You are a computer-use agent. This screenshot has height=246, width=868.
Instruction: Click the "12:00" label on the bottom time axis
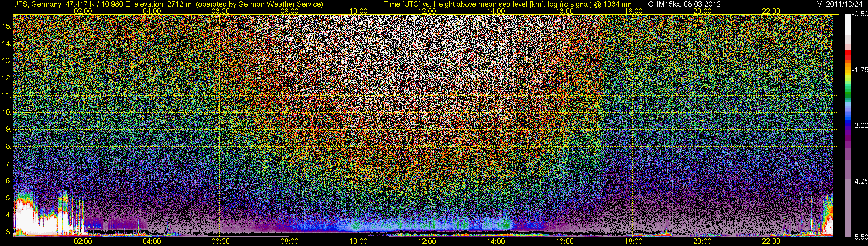(427, 241)
